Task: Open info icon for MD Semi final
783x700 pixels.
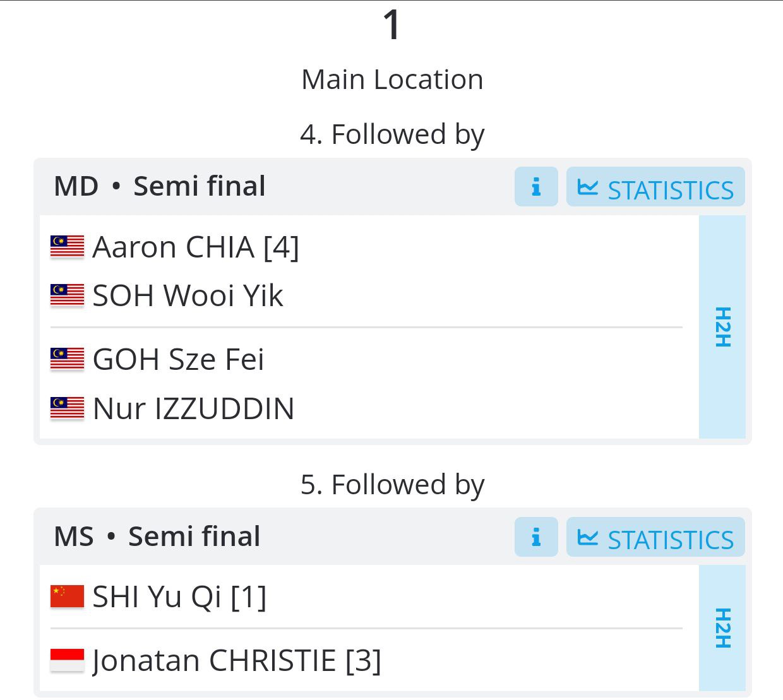Action: point(536,186)
